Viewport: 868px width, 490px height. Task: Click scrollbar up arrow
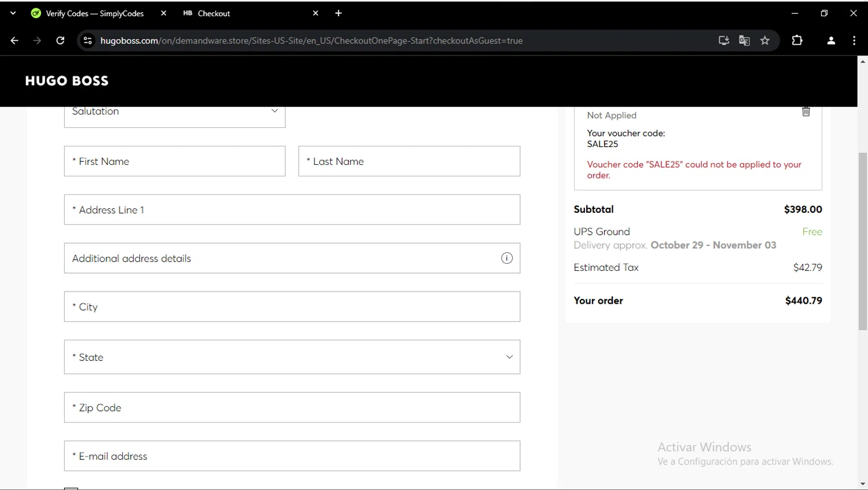click(863, 61)
